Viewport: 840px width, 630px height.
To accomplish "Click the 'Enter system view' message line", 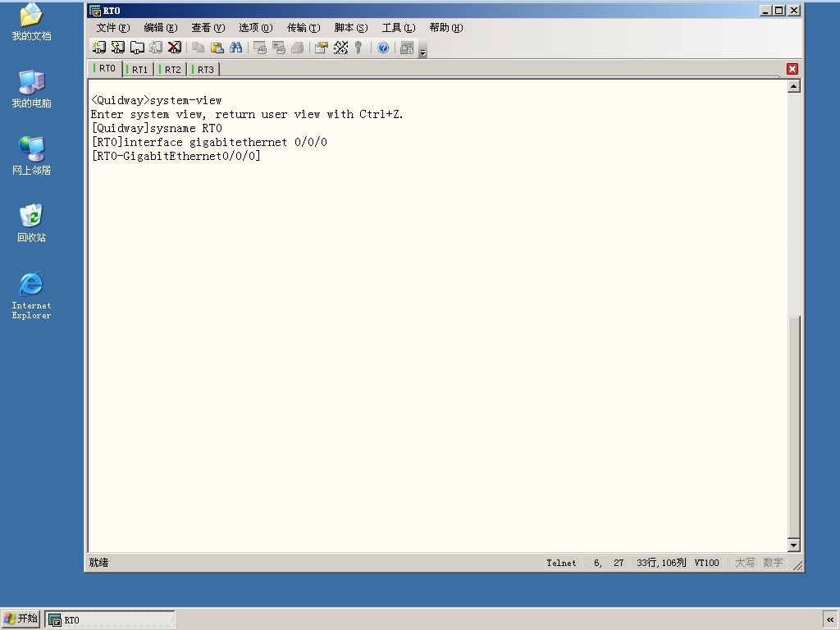I will [x=247, y=114].
